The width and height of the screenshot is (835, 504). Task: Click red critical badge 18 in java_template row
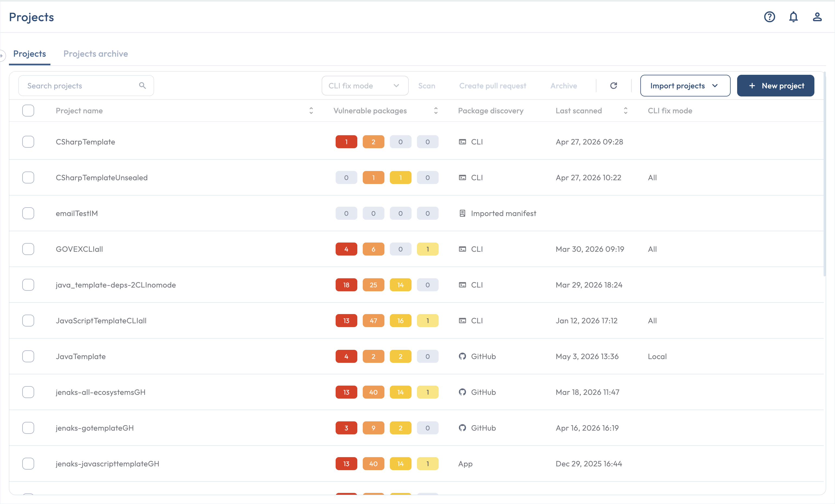point(346,285)
